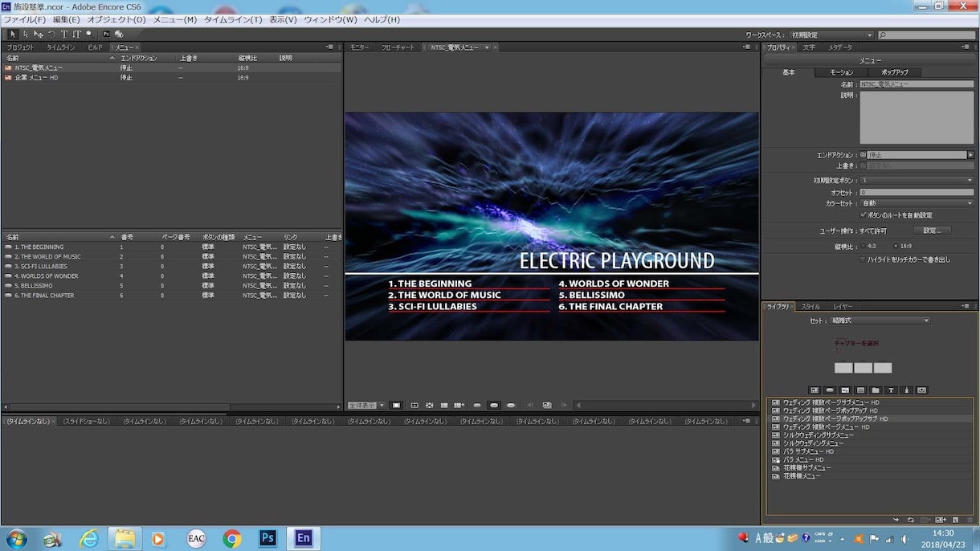Select the Selection (arrow) tool
The width and height of the screenshot is (980, 551).
pos(13,35)
